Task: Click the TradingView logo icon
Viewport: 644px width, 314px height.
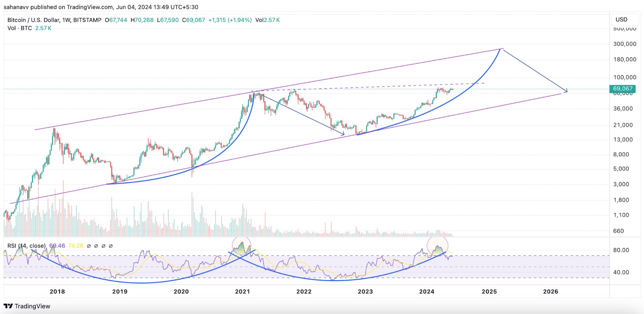Action: coord(8,306)
